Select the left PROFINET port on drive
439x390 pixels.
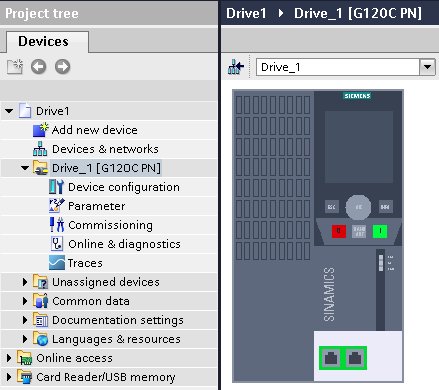coord(331,358)
